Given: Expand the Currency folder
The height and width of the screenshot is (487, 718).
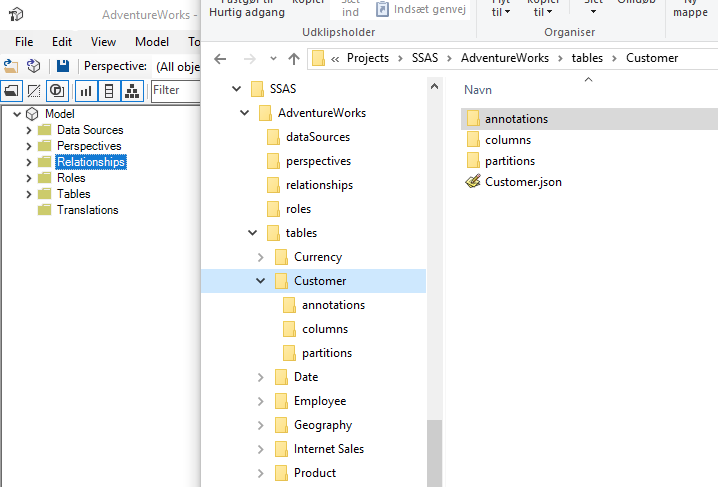Looking at the screenshot, I should click(261, 257).
